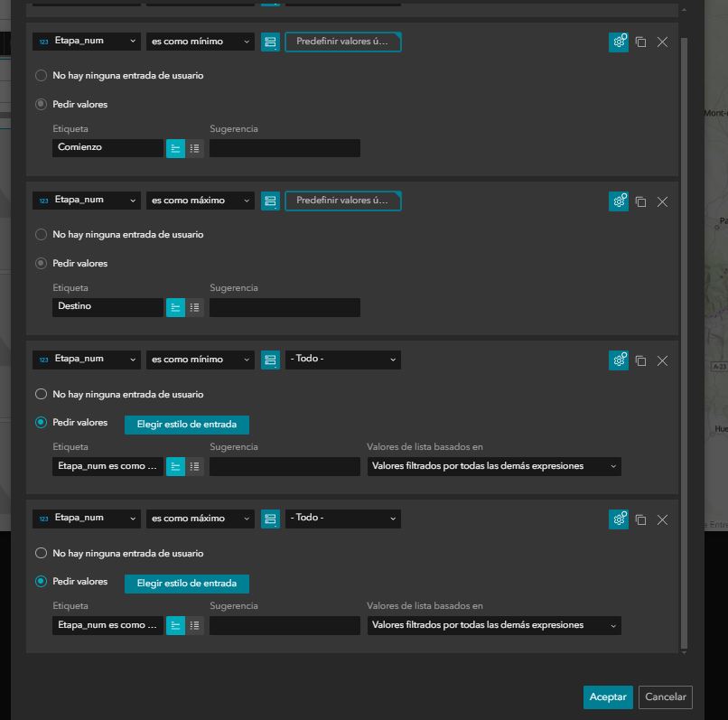Duplicate the third Etapa_num expression

click(640, 360)
